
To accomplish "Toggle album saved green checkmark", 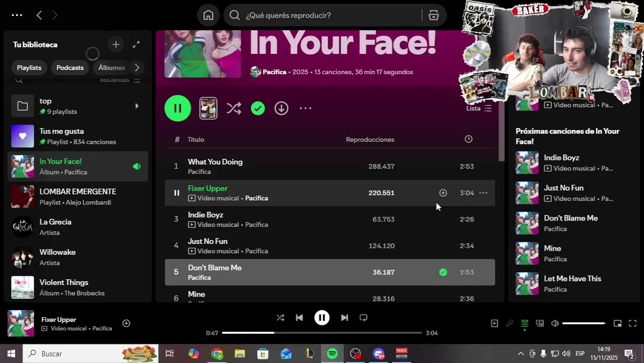I will click(x=258, y=108).
